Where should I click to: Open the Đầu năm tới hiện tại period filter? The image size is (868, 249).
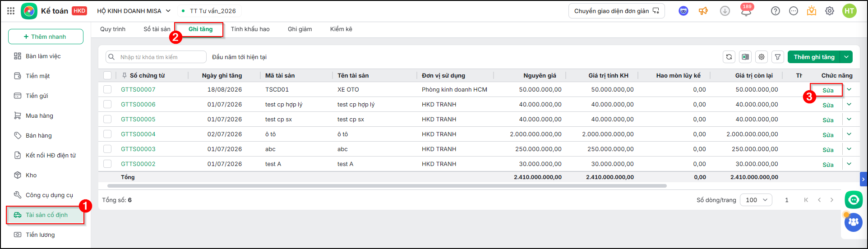point(240,57)
